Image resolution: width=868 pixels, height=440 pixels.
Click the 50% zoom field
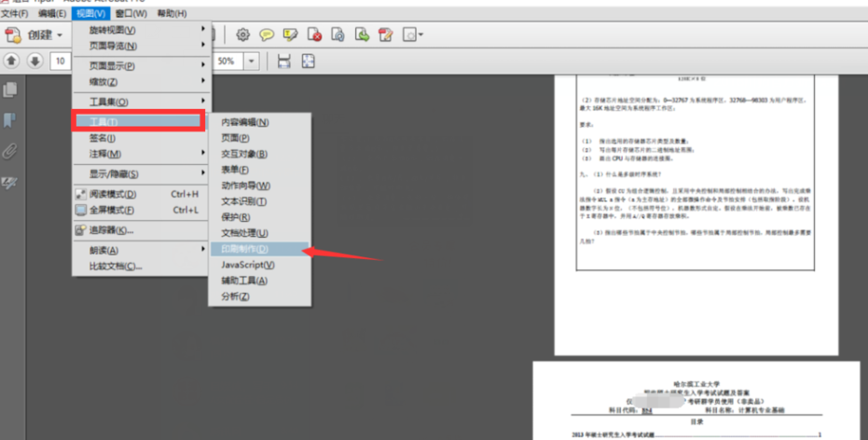228,61
